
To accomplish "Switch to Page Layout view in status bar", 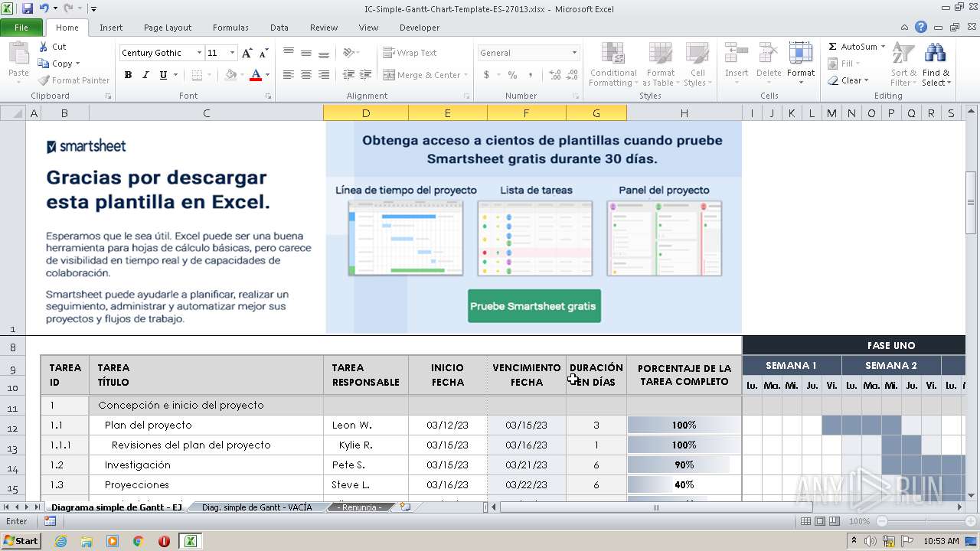I will pos(820,521).
